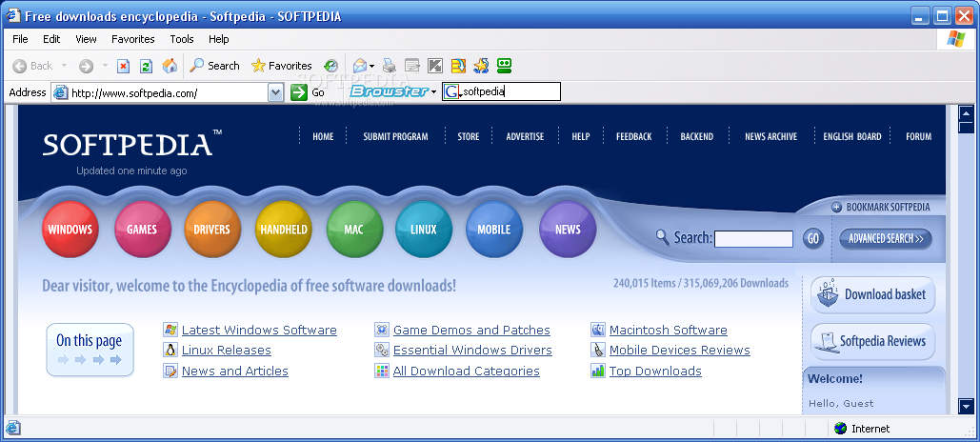Click the Download basket icon

click(828, 293)
